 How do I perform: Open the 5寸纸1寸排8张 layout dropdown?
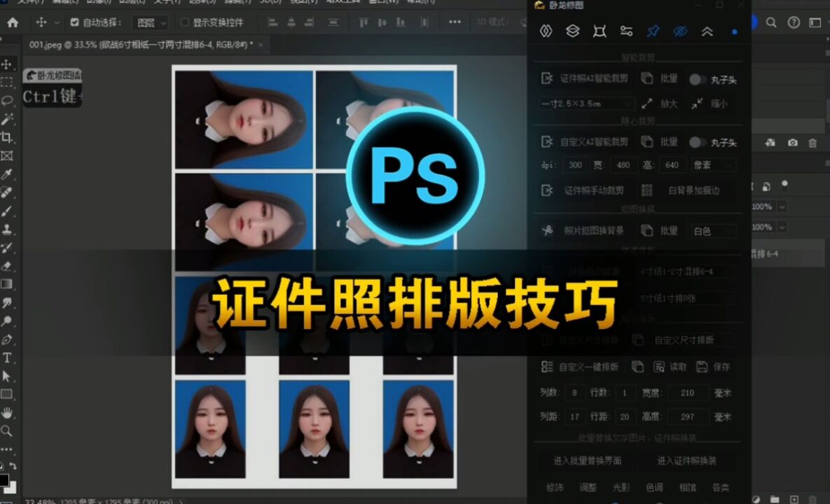(x=685, y=298)
